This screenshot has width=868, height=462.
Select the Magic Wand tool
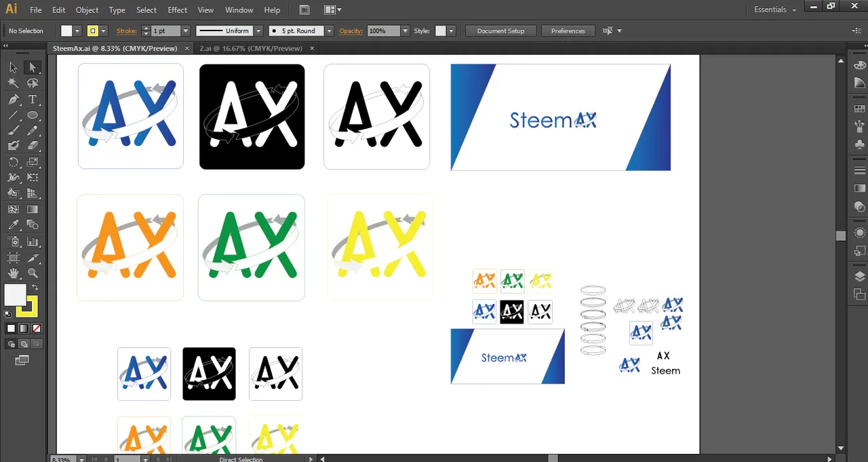pos(13,83)
